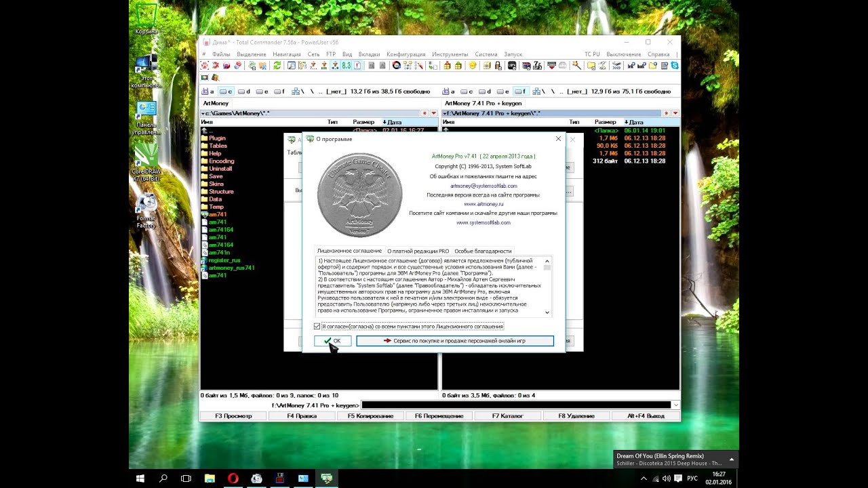Image resolution: width=868 pixels, height=488 pixels.
Task: Select drive f in right panel
Action: pyautogui.click(x=521, y=91)
